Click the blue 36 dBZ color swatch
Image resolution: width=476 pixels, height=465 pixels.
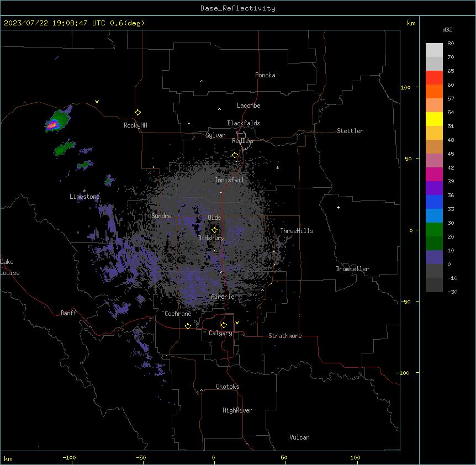coord(434,202)
